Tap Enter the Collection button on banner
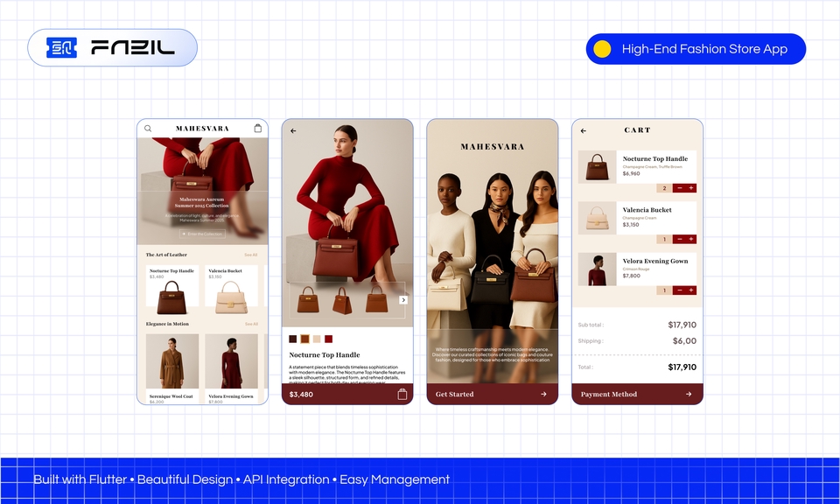 [x=202, y=234]
